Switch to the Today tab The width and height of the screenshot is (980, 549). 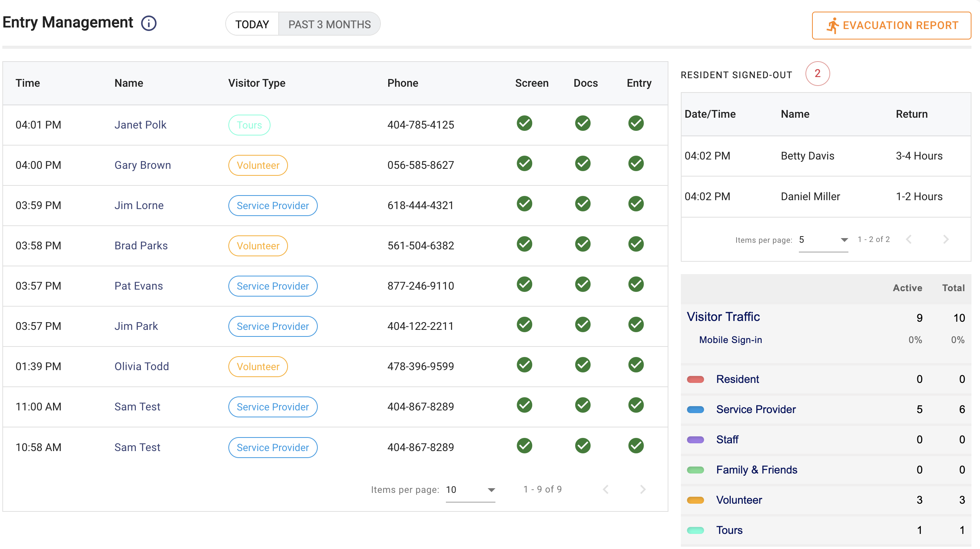tap(252, 24)
